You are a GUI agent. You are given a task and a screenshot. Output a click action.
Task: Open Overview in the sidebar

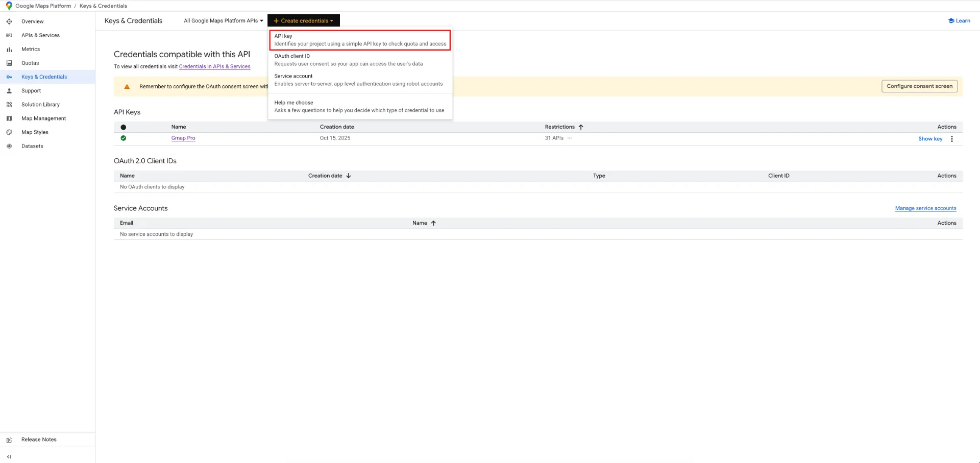tap(33, 21)
